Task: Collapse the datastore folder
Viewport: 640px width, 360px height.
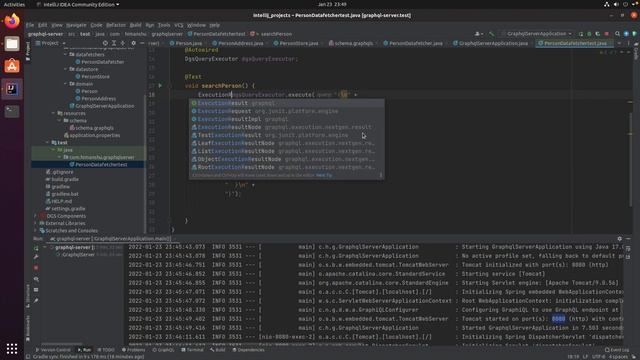Action: tap(65, 69)
